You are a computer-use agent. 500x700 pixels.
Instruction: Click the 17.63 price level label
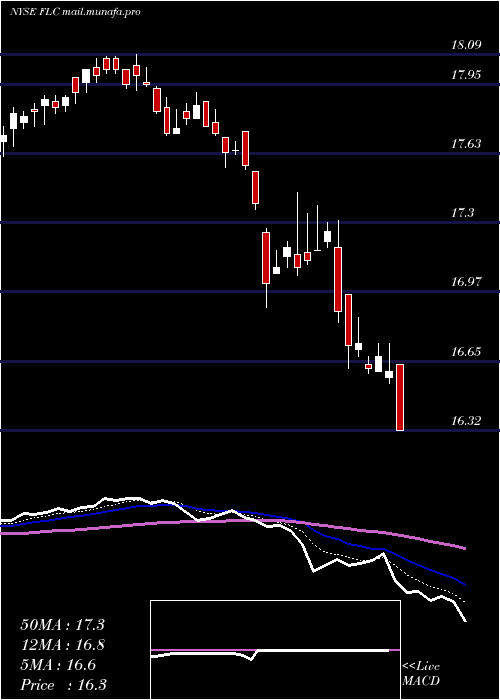point(467,144)
